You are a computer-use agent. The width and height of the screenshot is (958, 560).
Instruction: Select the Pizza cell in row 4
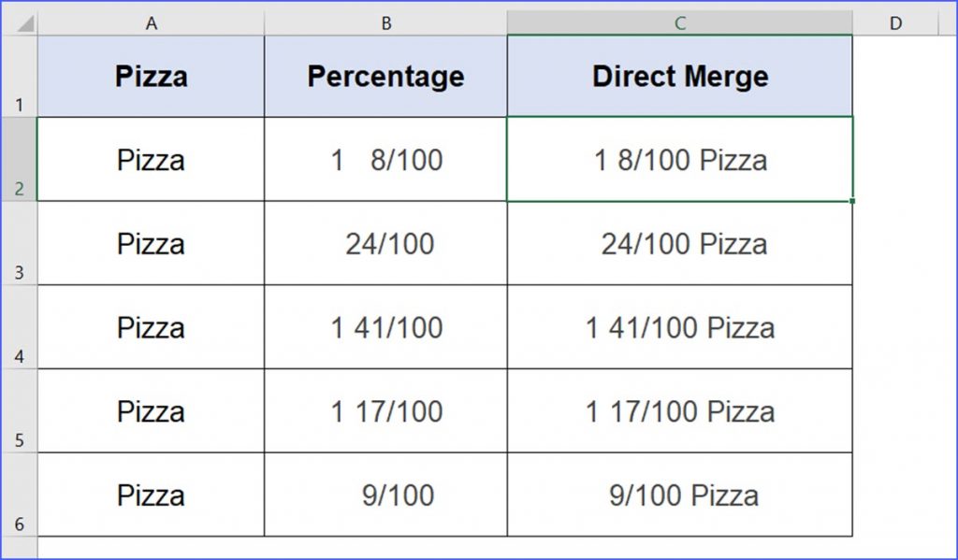click(152, 328)
